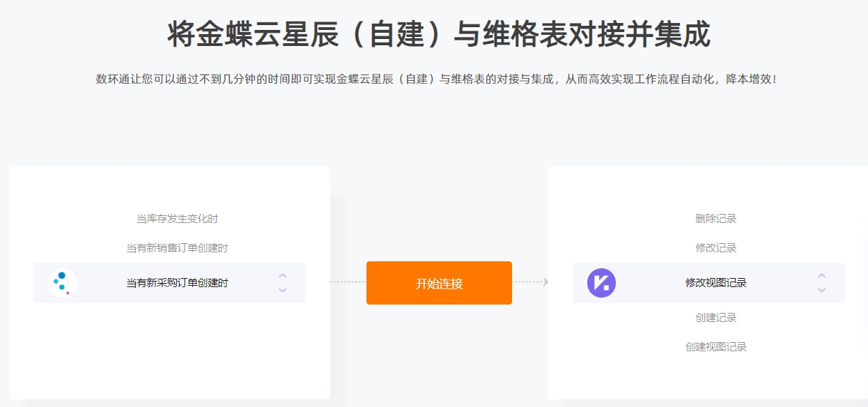Click blank area of the left trigger card
Viewport: 868px width, 407px height.
tap(169, 355)
